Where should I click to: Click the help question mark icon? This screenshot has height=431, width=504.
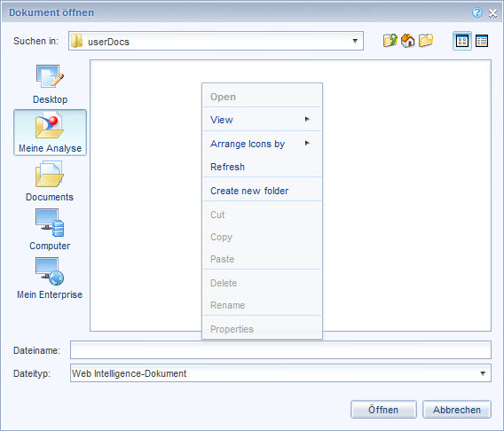pyautogui.click(x=477, y=12)
